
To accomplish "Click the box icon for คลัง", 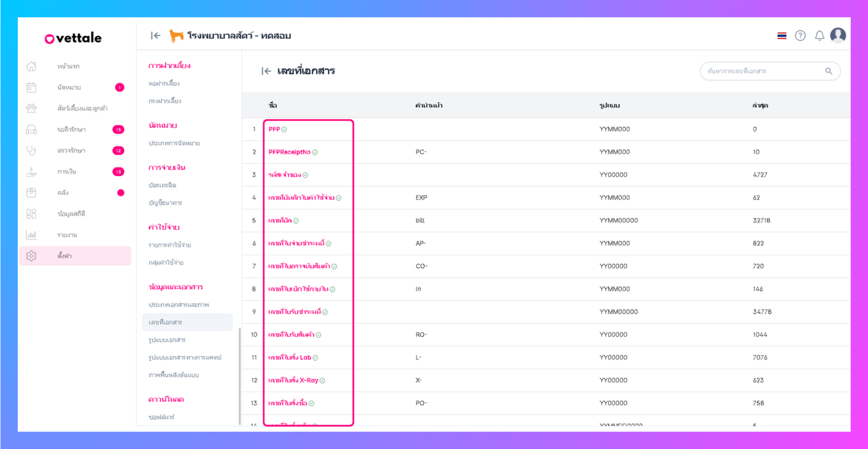I will point(31,193).
